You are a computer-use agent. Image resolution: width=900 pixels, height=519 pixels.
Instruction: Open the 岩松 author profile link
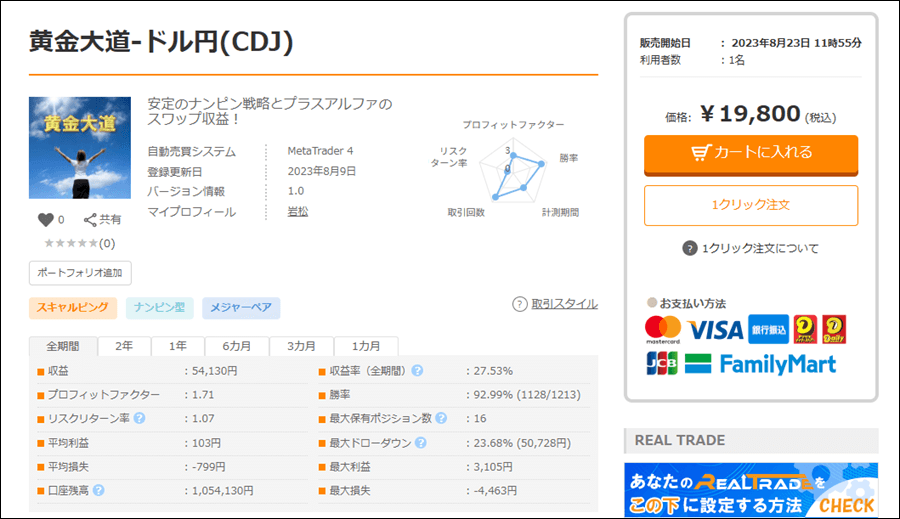[x=297, y=212]
